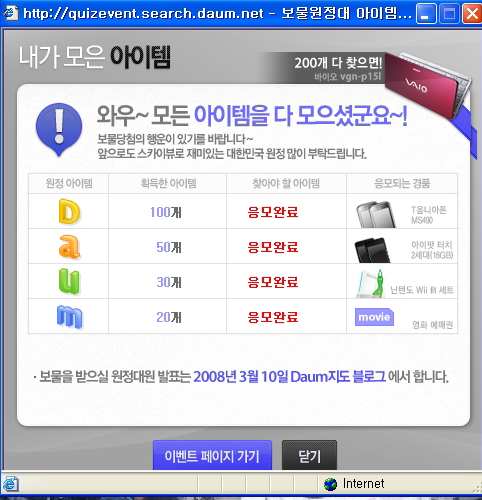Click the iPod touch prize image
The image size is (482, 500).
click(x=372, y=250)
